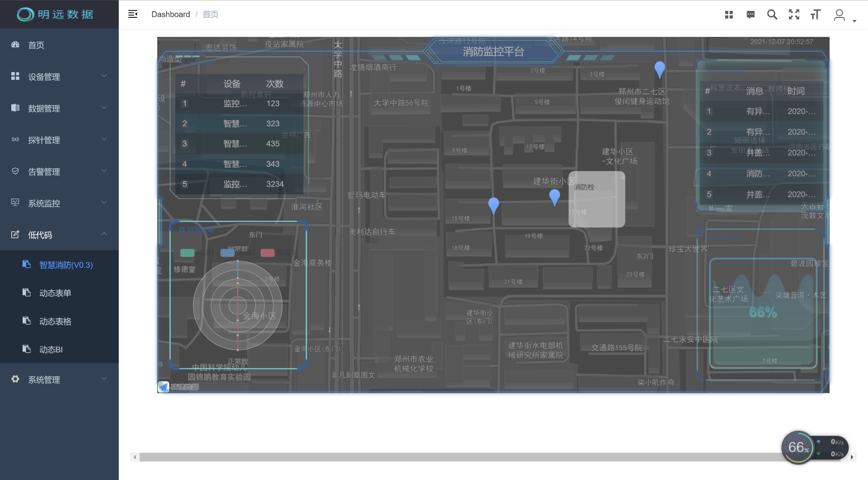Viewport: 868px width, 480px height.
Task: Toggle the sidebar collapse hamburger icon
Action: (x=133, y=14)
